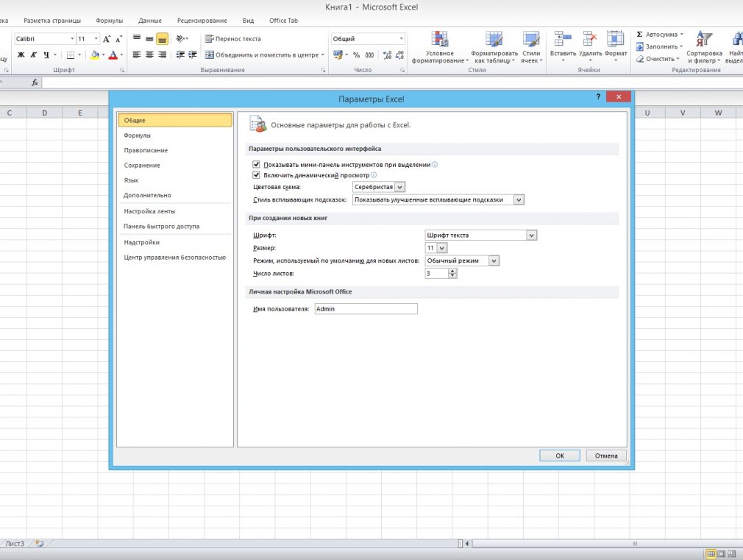The height and width of the screenshot is (560, 743).
Task: Open Условное форматирование
Action: point(440,47)
